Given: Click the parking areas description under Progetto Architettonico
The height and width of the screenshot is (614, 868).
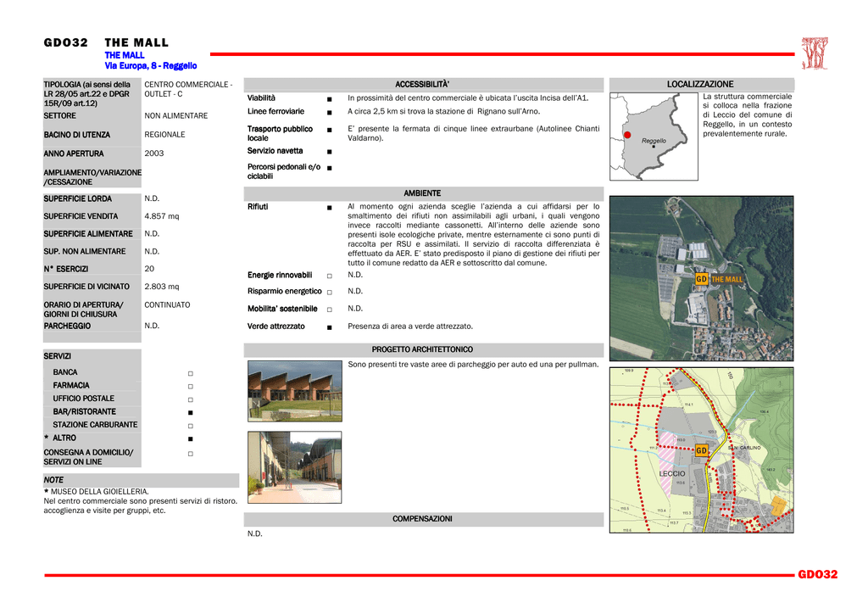Looking at the screenshot, I should [473, 365].
